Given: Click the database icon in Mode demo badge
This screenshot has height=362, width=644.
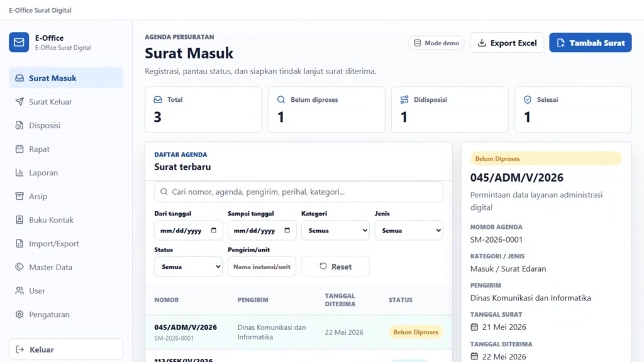Looking at the screenshot, I should point(418,43).
